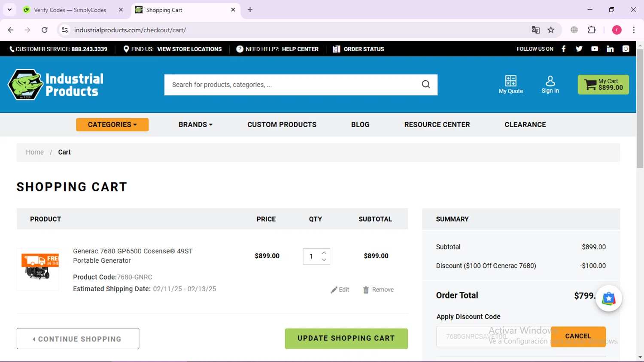644x362 pixels.
Task: Open the Chrome profile avatar
Action: 617,30
